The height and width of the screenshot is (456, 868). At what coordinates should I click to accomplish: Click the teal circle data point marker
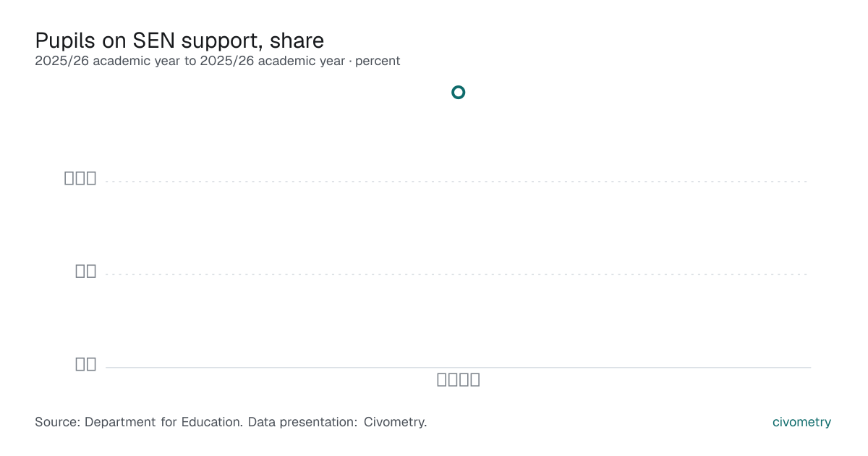click(458, 92)
